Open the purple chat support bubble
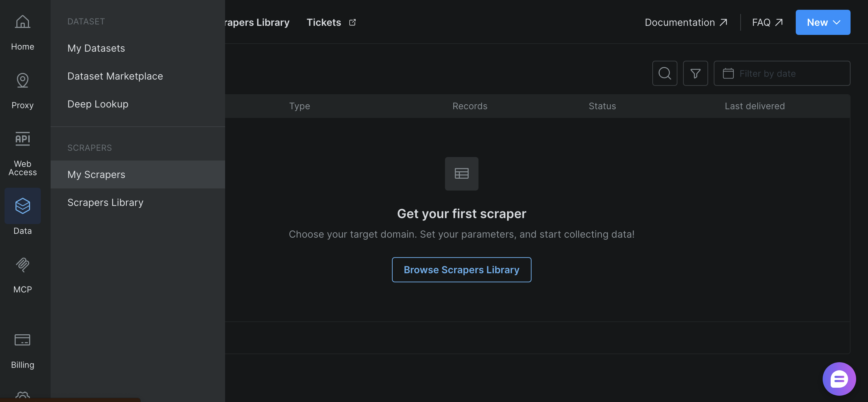Screen dimensions: 868x402 point(839,379)
